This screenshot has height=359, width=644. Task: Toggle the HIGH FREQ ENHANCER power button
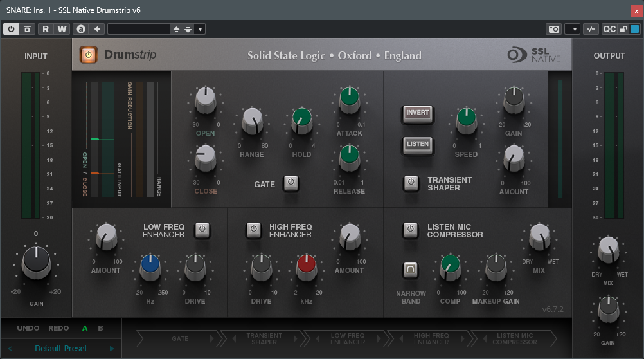[x=254, y=230]
